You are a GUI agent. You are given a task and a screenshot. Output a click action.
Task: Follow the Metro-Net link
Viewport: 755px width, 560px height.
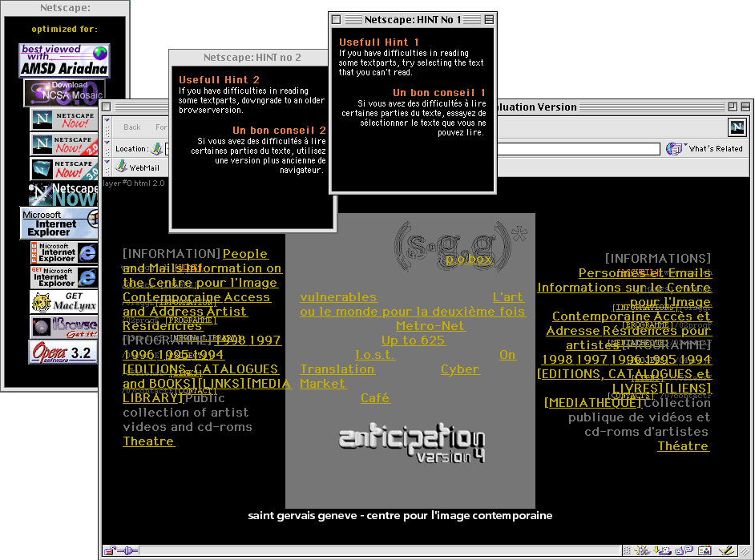click(x=430, y=326)
